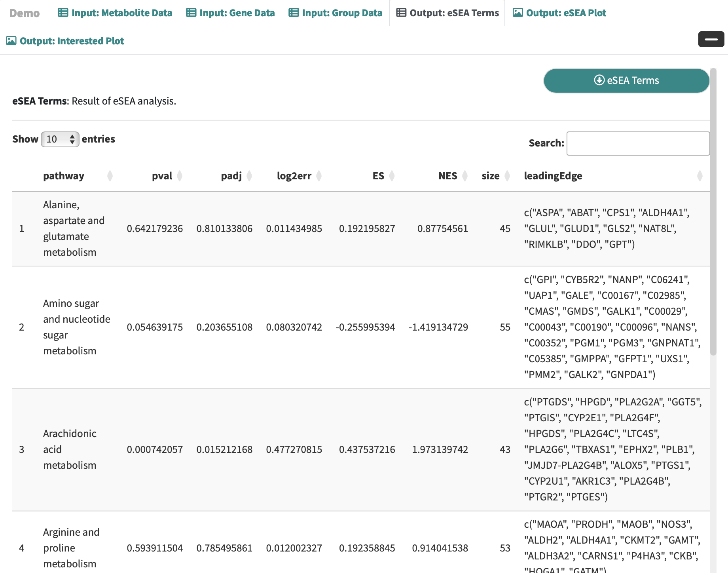This screenshot has width=728, height=582.
Task: Sort by the leadingEdge column header
Action: point(553,176)
